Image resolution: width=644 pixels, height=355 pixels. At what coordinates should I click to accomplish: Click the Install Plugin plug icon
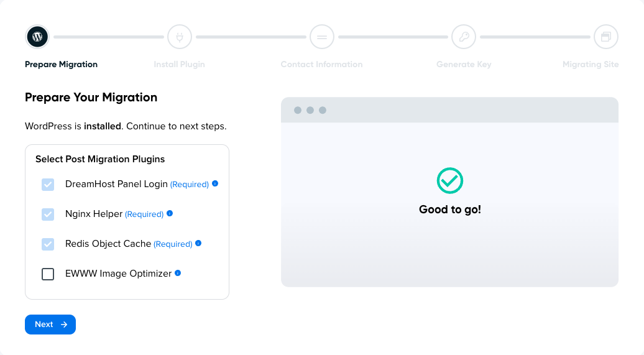point(180,37)
